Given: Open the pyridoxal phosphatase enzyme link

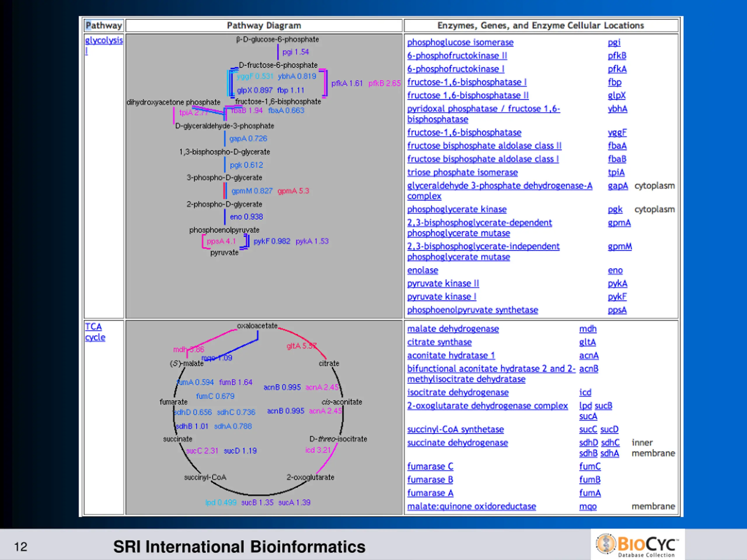Looking at the screenshot, I should pos(483,114).
